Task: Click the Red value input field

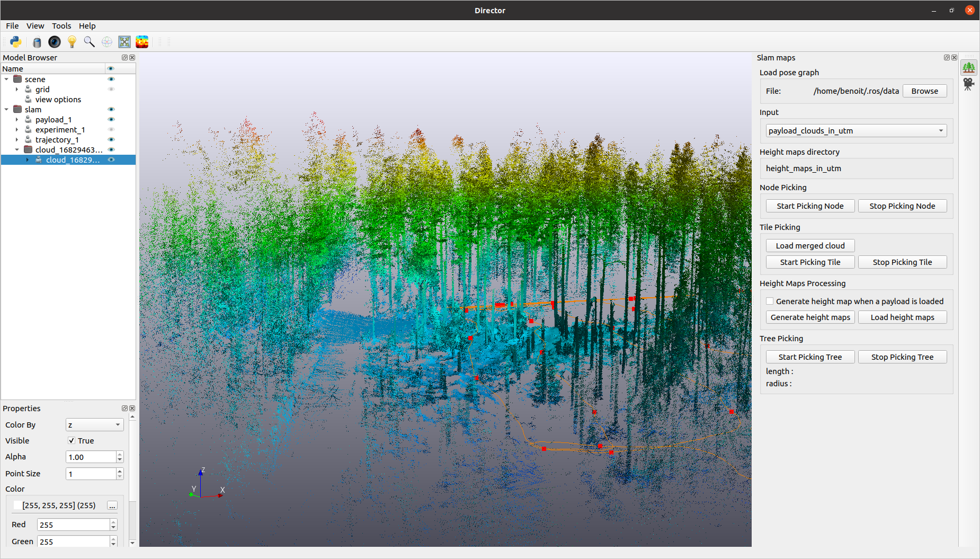Action: pos(74,525)
